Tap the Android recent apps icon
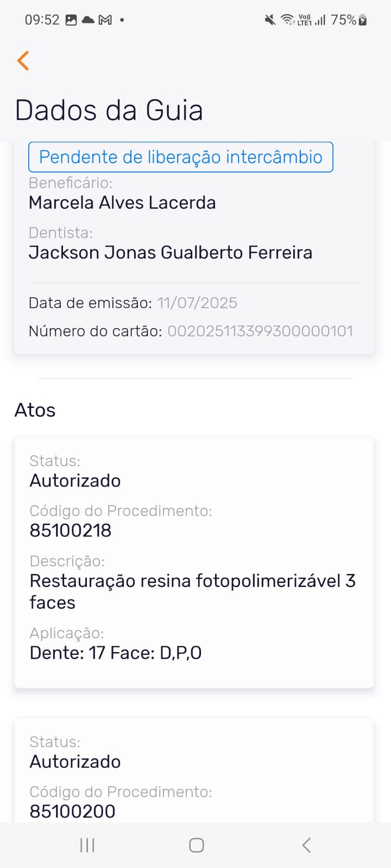The image size is (391, 868). 87,845
